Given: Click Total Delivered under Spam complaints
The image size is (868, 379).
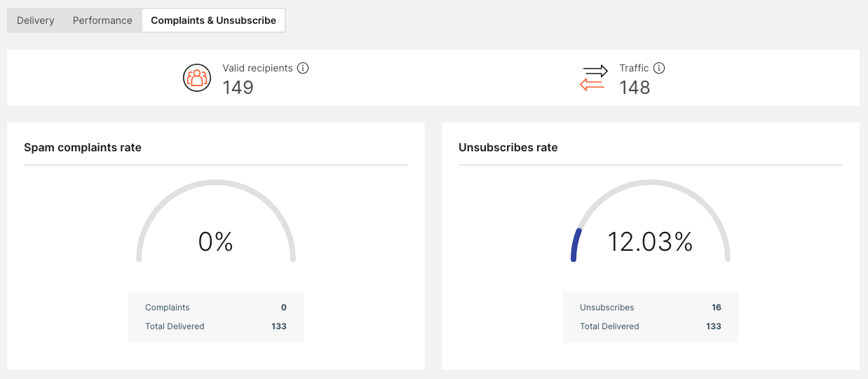Looking at the screenshot, I should click(x=175, y=326).
